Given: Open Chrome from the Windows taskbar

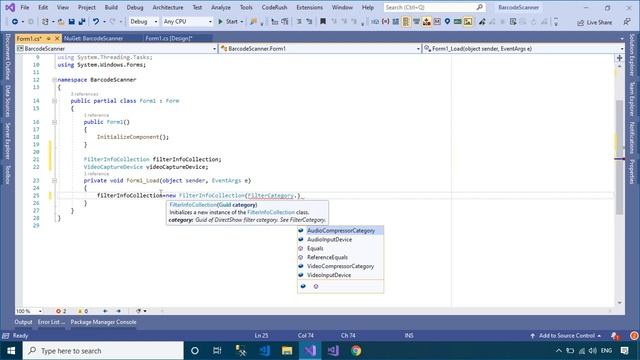Looking at the screenshot, I should (356, 351).
